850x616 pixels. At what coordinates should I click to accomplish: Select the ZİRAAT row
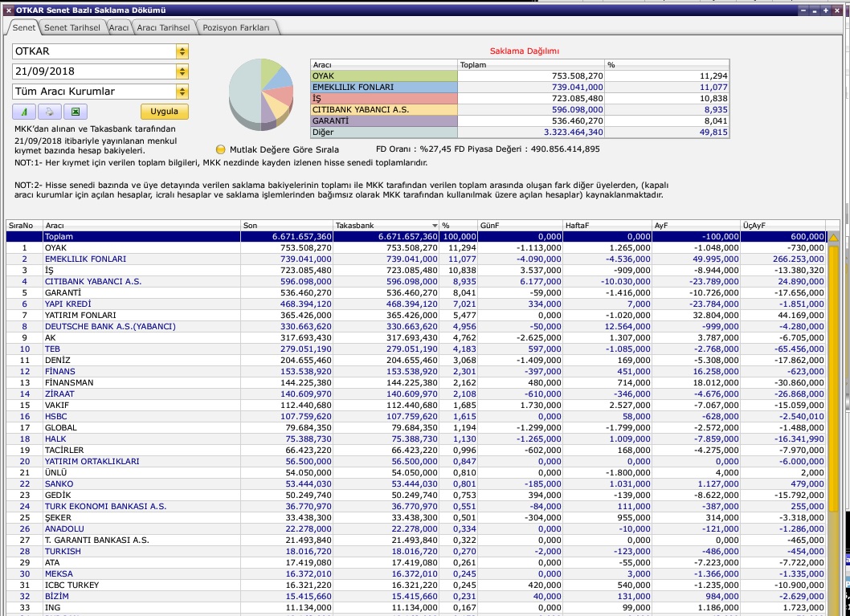tap(416, 394)
